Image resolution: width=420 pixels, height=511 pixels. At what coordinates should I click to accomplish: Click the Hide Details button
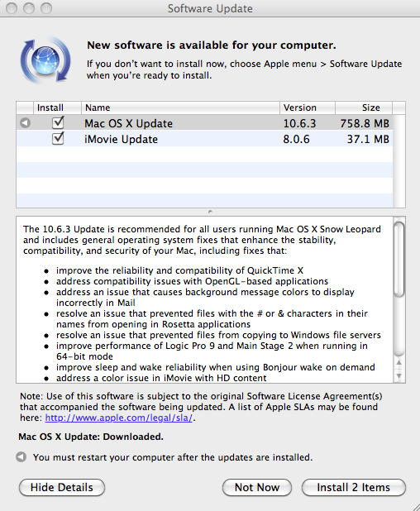pos(62,487)
